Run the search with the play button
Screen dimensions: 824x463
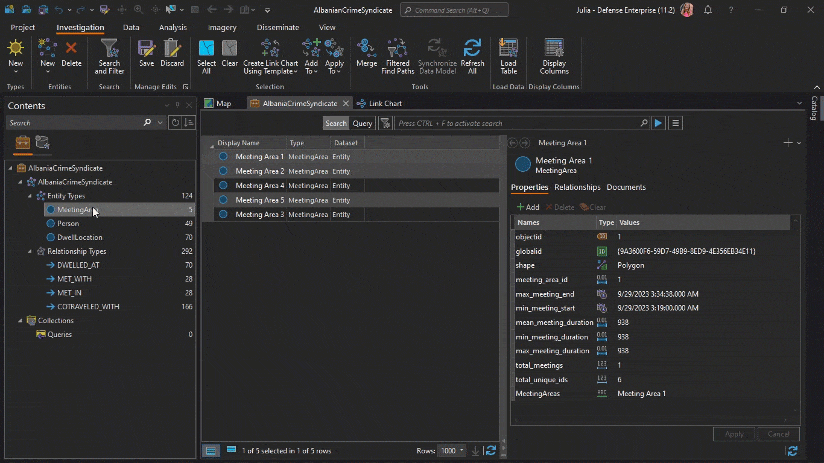click(x=658, y=123)
